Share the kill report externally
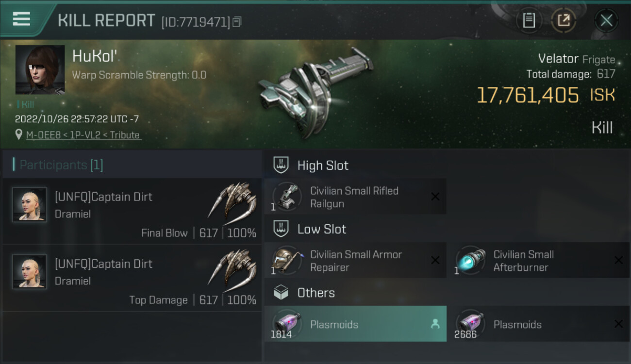This screenshot has width=631, height=364. (x=564, y=20)
